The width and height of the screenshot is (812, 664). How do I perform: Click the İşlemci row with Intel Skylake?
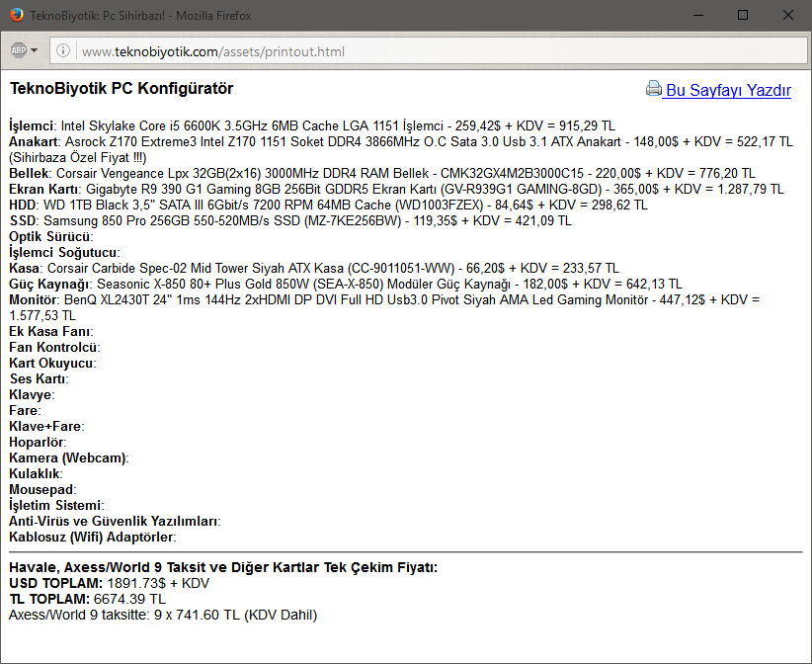click(x=312, y=125)
